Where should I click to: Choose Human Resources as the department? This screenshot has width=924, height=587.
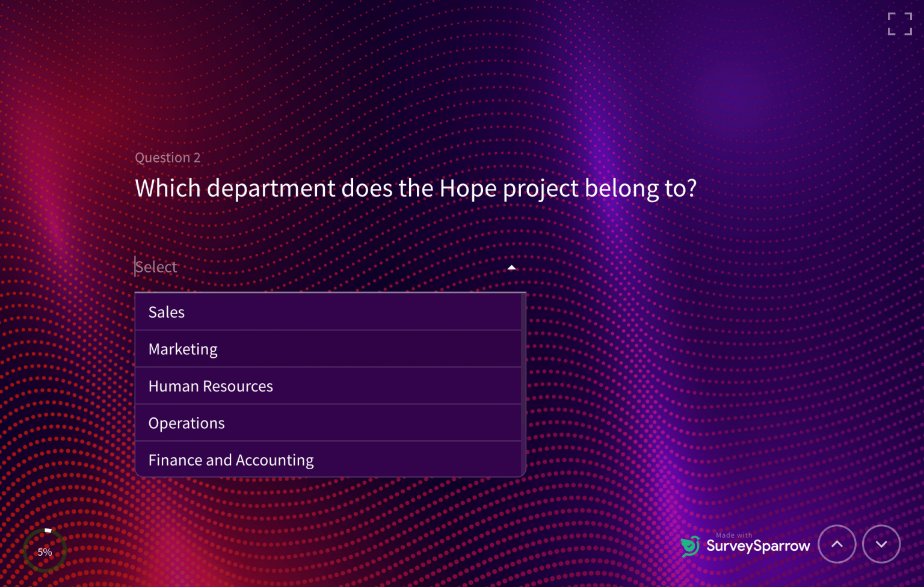tap(210, 386)
